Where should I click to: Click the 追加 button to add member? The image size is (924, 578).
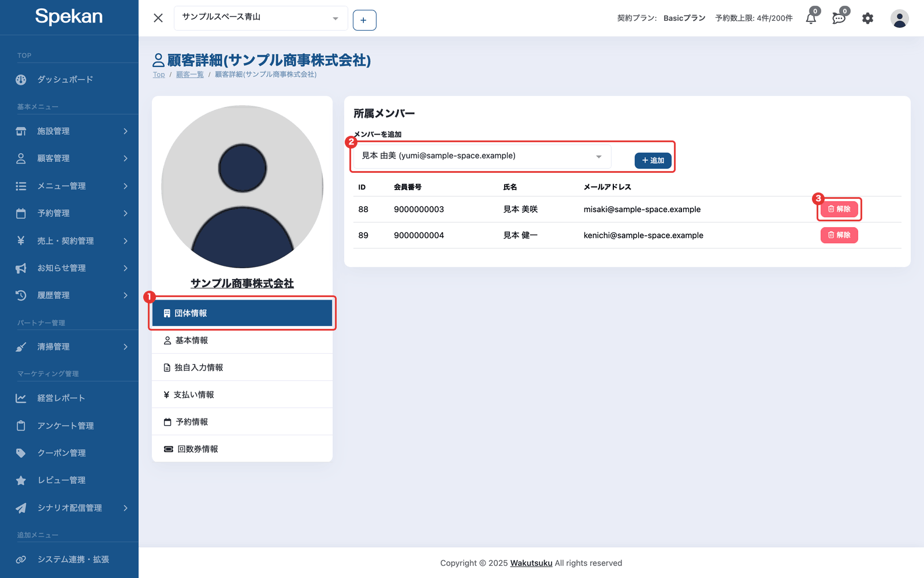click(x=653, y=161)
